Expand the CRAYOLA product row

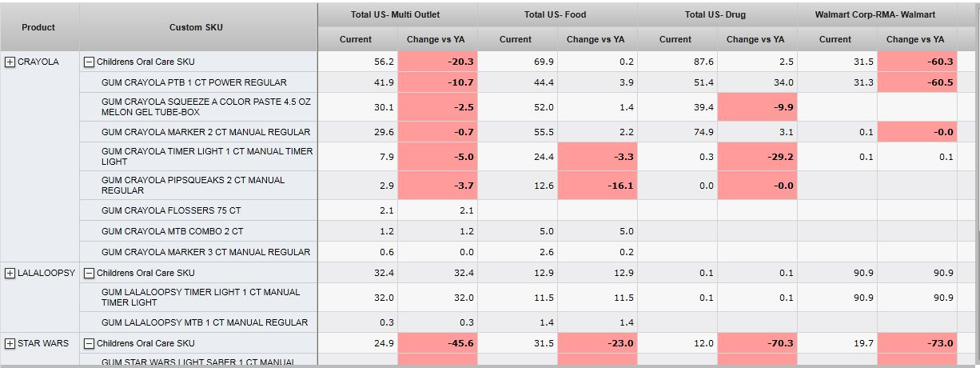pos(10,62)
